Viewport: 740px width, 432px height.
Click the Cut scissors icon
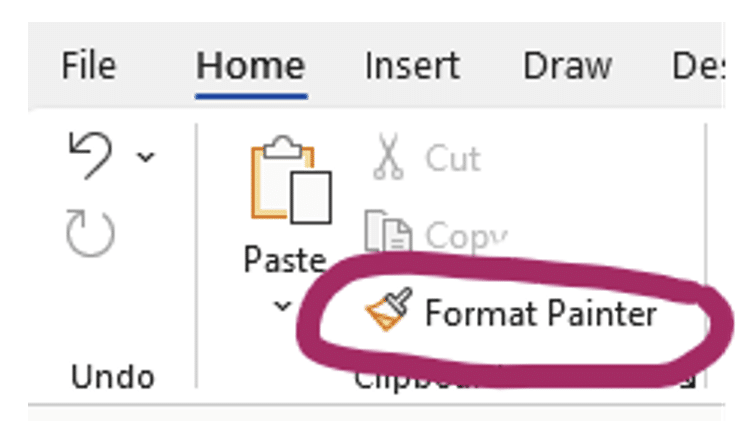(x=386, y=158)
